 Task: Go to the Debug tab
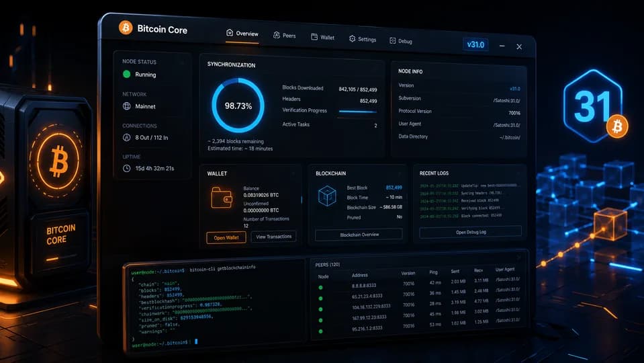click(400, 41)
